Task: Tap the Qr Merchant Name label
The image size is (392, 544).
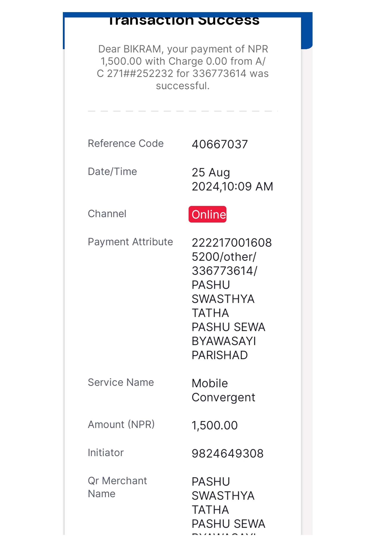Action: tap(117, 487)
